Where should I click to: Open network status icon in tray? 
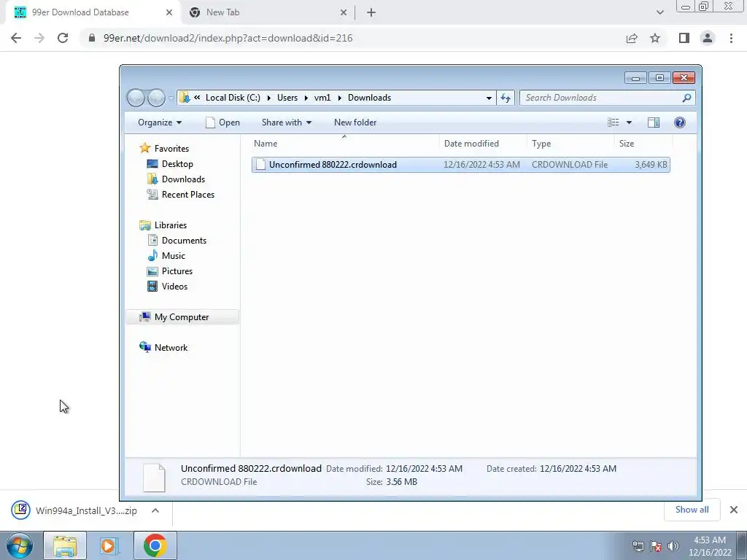(x=638, y=546)
